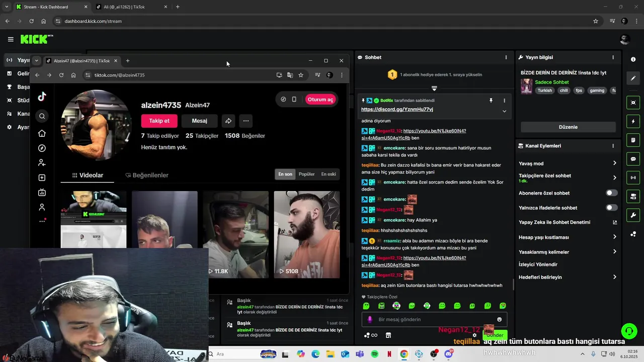
Task: Reload the TikTok window page
Action: click(61, 75)
